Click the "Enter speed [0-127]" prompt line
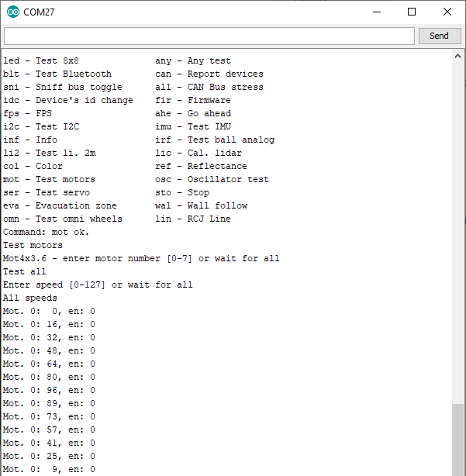Screen dimensions: 466x476 [x=98, y=285]
